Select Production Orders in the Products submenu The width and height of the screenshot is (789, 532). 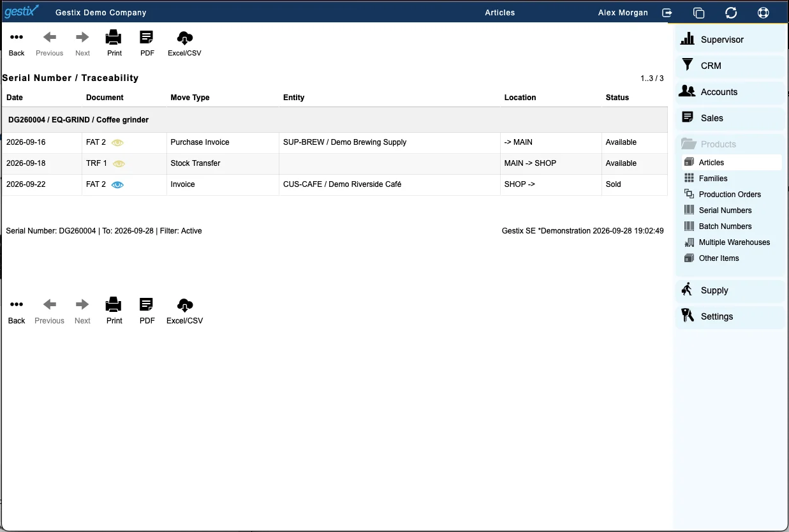732,195
